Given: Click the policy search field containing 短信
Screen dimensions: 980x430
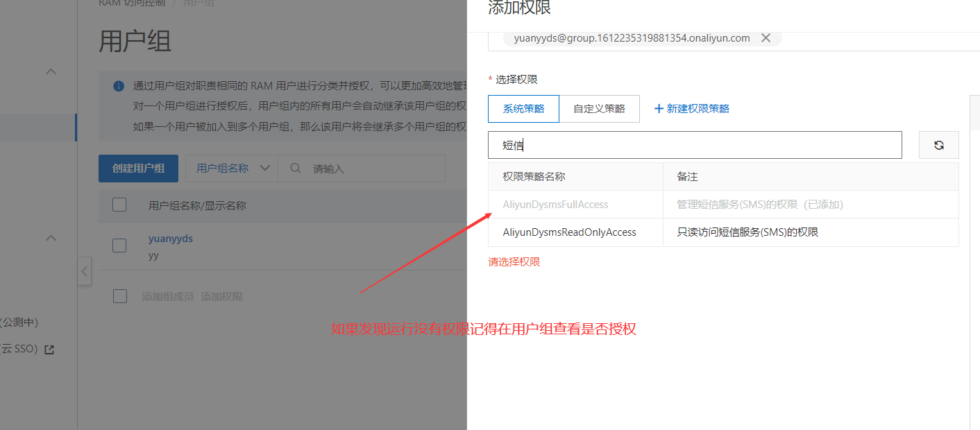Looking at the screenshot, I should tap(695, 145).
